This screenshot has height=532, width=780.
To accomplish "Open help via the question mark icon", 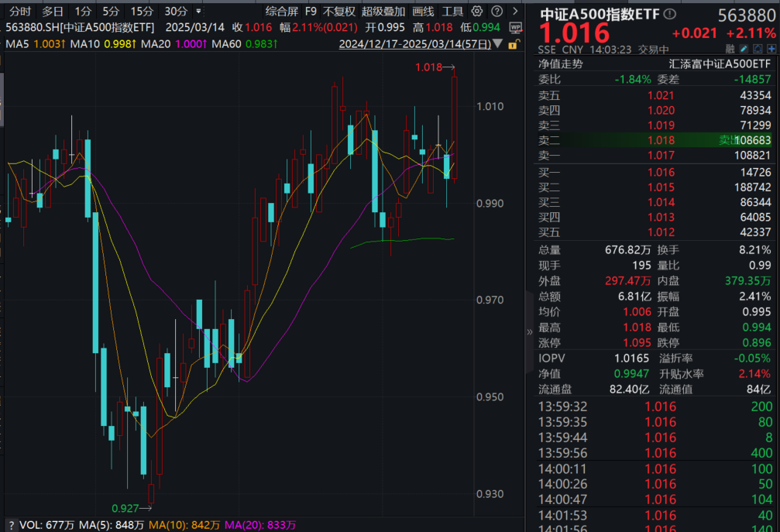I will click(x=496, y=11).
